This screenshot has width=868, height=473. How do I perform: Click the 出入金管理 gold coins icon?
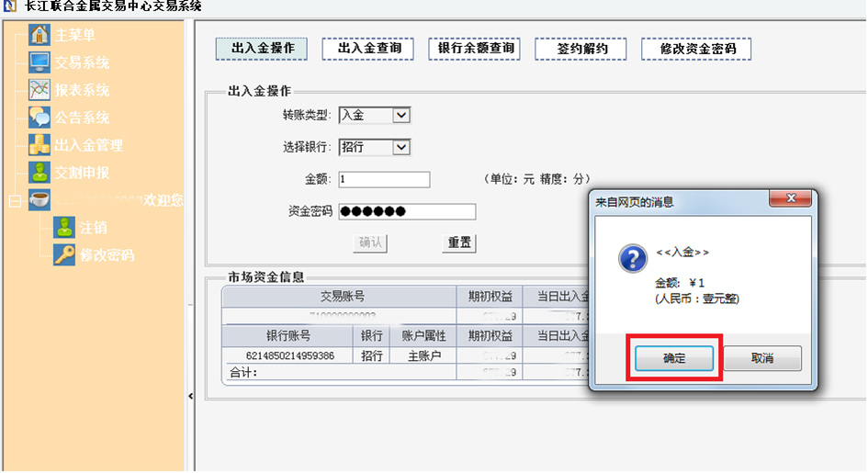[x=39, y=145]
